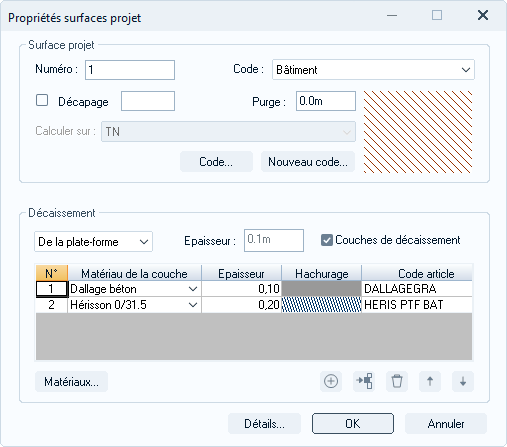507x447 pixels.
Task: Uncheck Couches de décaissement
Action: 327,240
